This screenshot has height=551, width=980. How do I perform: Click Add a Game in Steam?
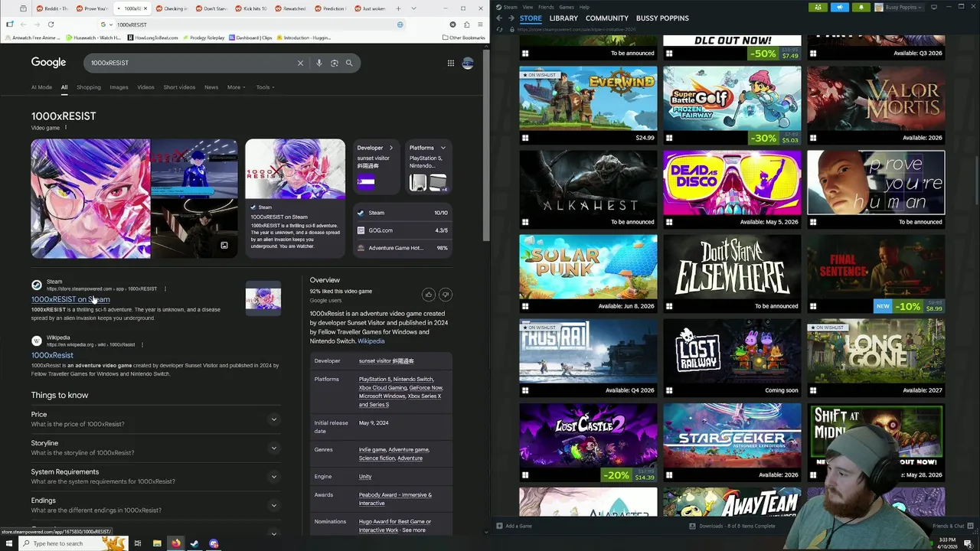pyautogui.click(x=514, y=526)
